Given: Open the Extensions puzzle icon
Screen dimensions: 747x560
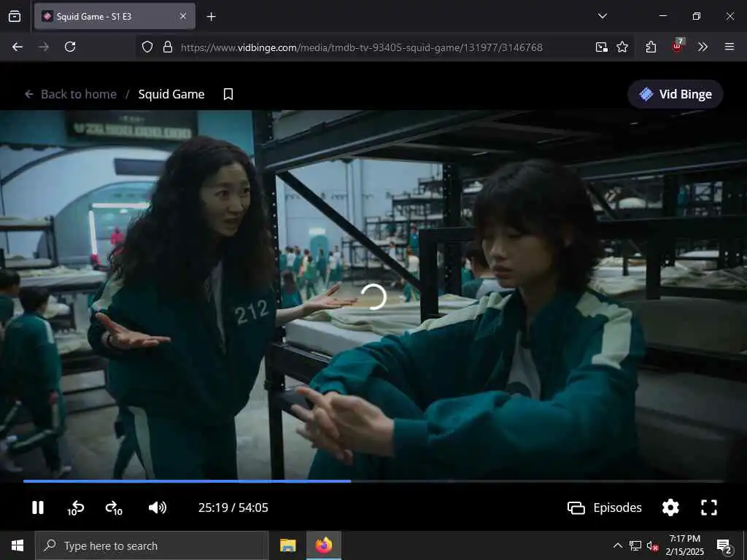Looking at the screenshot, I should pyautogui.click(x=651, y=47).
